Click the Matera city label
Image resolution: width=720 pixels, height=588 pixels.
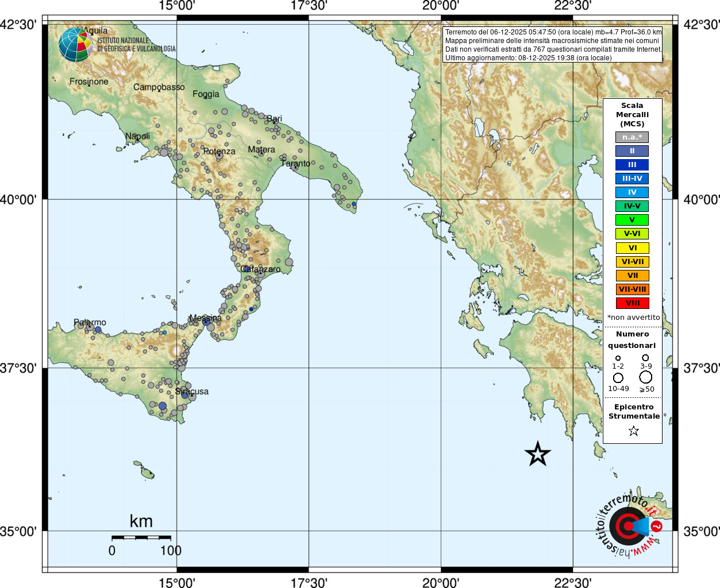click(x=261, y=149)
